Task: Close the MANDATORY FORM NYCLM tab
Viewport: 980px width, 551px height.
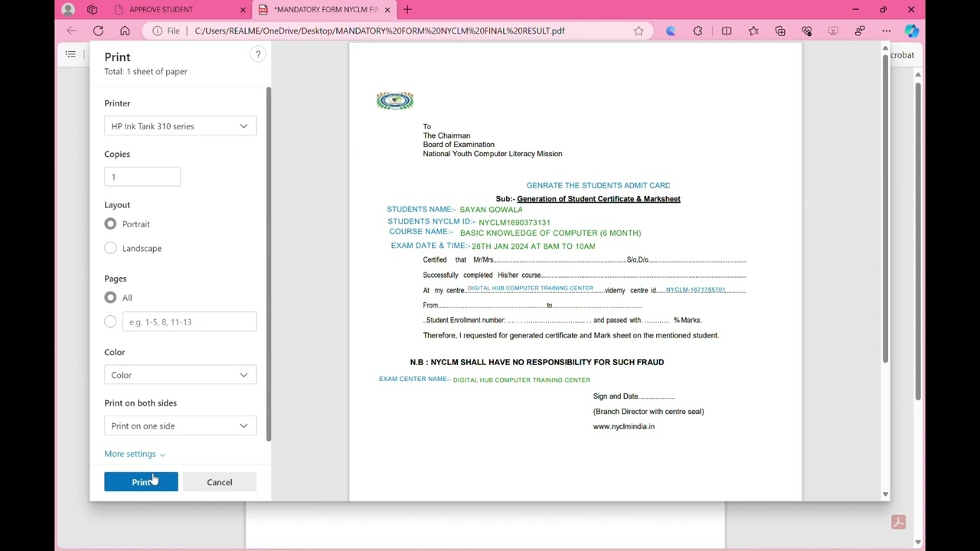Action: [x=387, y=10]
